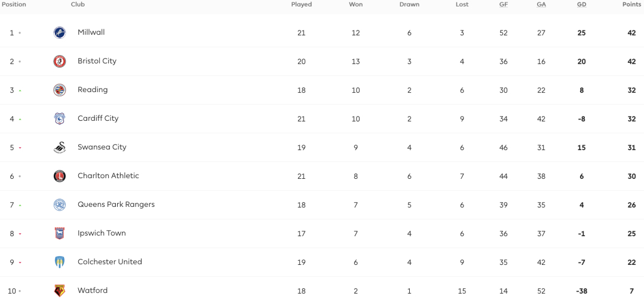This screenshot has height=299, width=644.
Task: Click the Cardiff City club crest
Action: [x=60, y=119]
